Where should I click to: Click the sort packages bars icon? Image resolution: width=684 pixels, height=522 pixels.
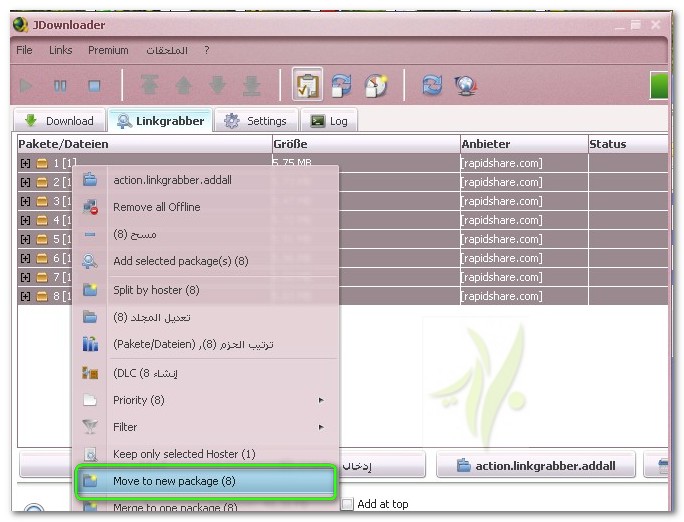click(90, 344)
